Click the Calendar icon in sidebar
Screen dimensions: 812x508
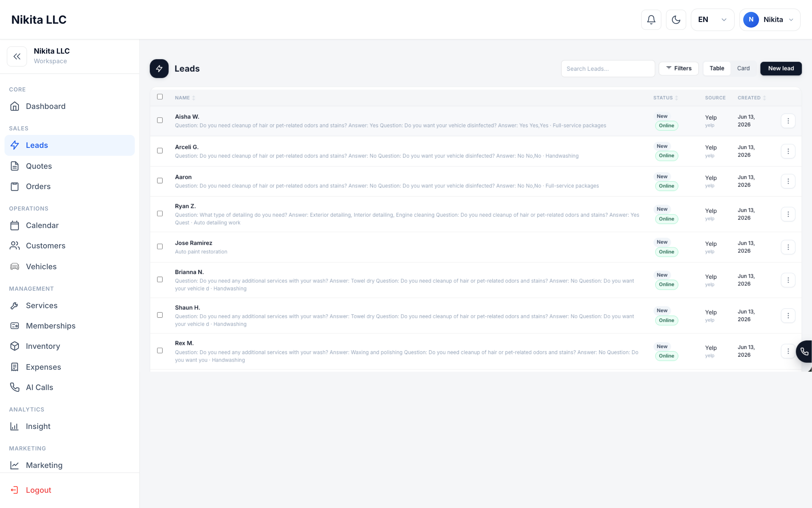pos(14,225)
